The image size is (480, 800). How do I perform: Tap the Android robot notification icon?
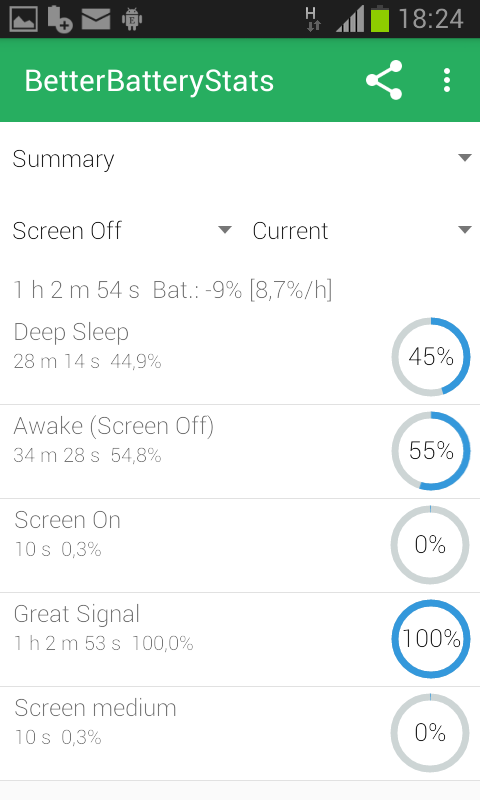pyautogui.click(x=132, y=19)
